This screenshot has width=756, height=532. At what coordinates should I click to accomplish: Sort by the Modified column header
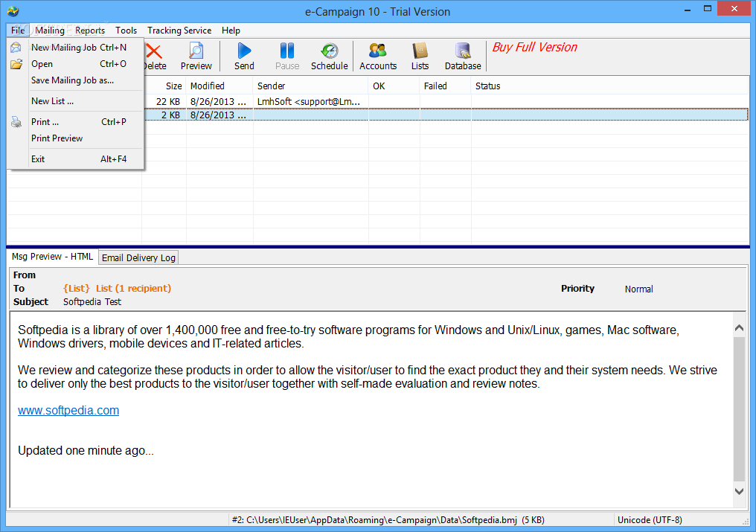pyautogui.click(x=220, y=86)
